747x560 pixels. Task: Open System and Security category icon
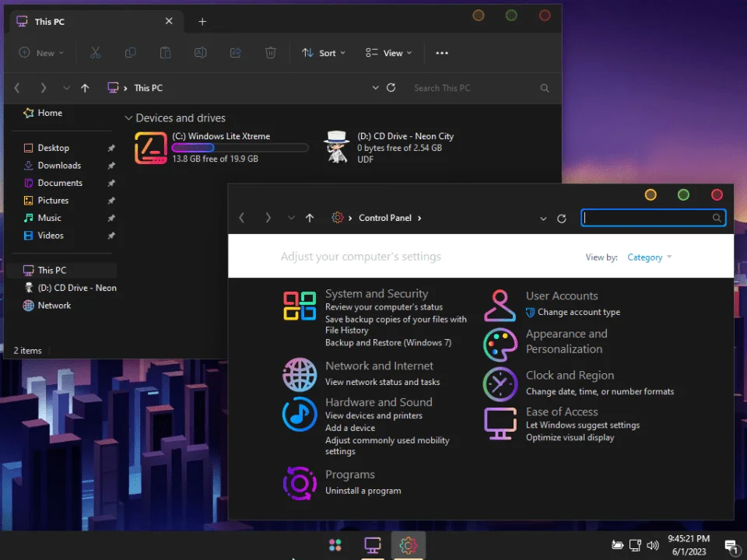click(x=300, y=306)
